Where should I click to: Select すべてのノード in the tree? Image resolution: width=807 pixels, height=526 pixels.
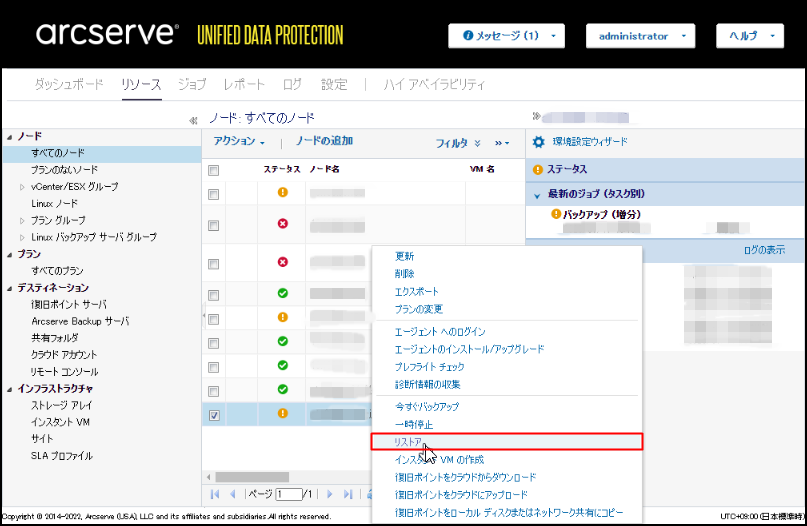click(x=58, y=153)
